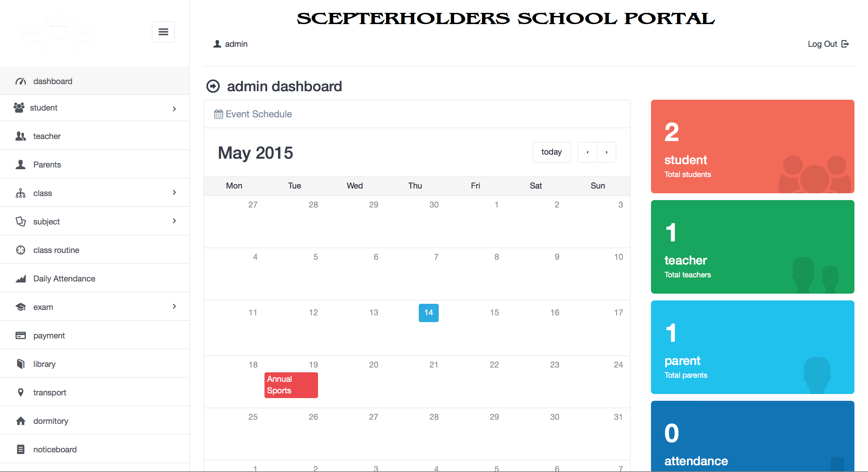
Task: Click the log out arrow icon
Action: pyautogui.click(x=845, y=44)
